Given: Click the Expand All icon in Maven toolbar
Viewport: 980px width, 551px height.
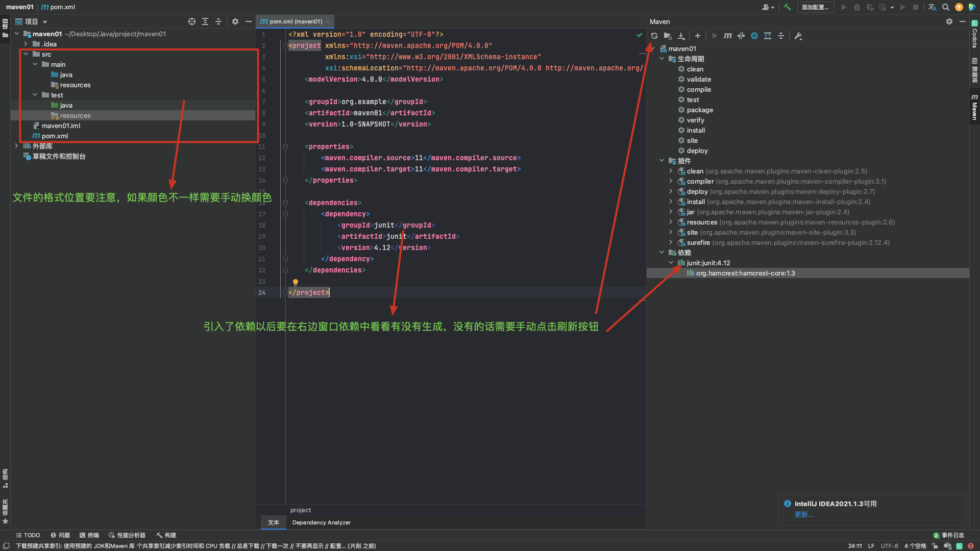Looking at the screenshot, I should click(x=768, y=36).
